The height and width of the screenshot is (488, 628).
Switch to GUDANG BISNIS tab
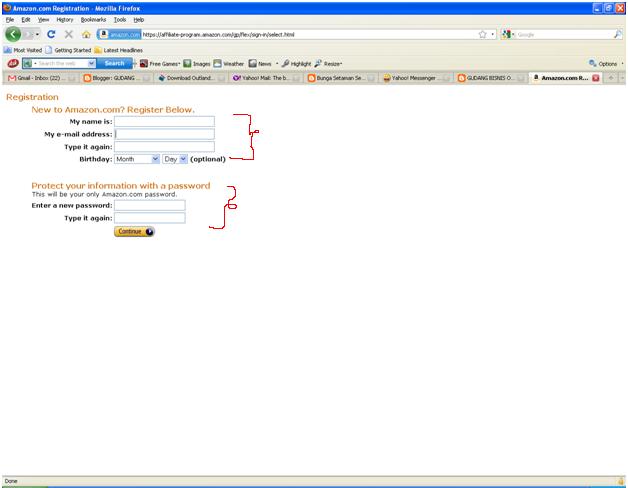pos(492,78)
